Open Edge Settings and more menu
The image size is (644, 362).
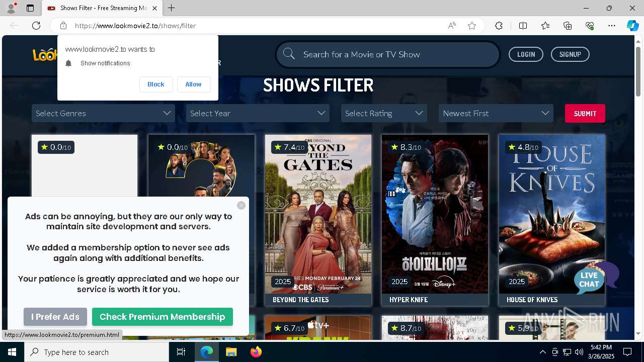[x=612, y=26]
